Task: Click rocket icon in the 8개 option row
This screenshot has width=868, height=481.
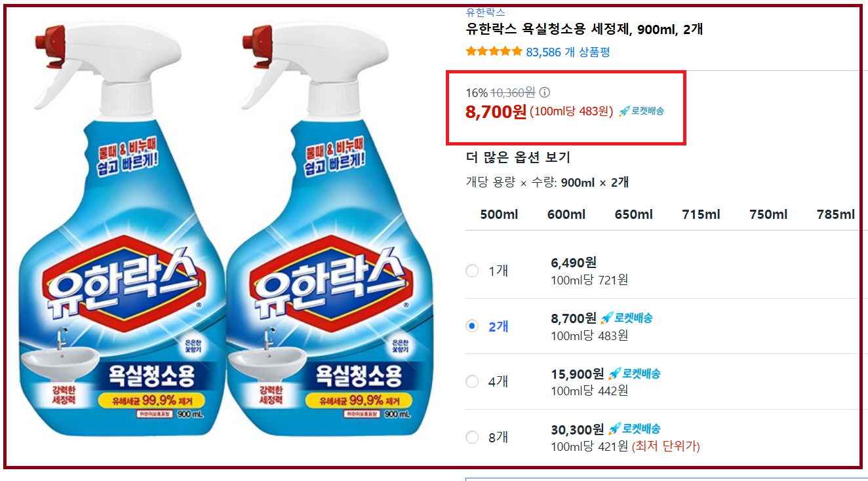Action: (x=614, y=429)
